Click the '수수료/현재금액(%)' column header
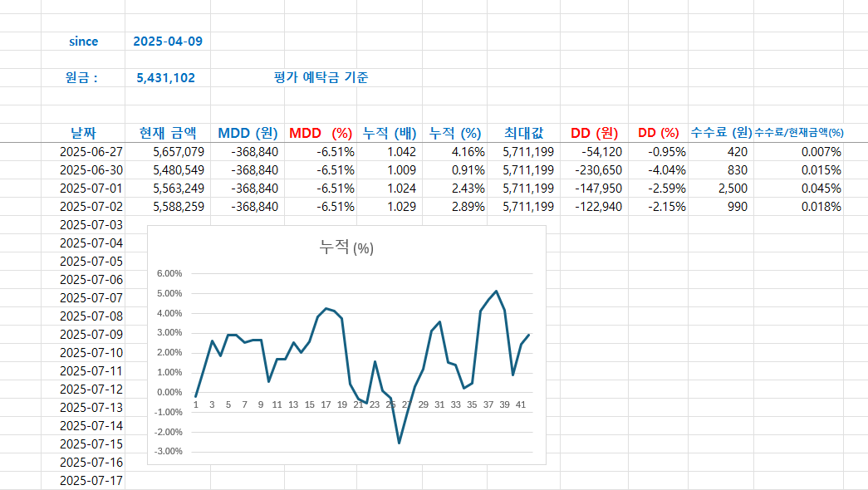868x490 pixels. 799,133
